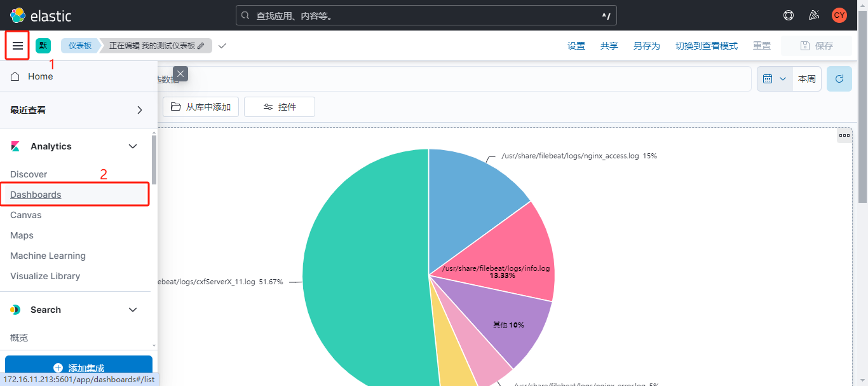Close the side navigation with X
This screenshot has height=386, width=868.
(x=180, y=74)
